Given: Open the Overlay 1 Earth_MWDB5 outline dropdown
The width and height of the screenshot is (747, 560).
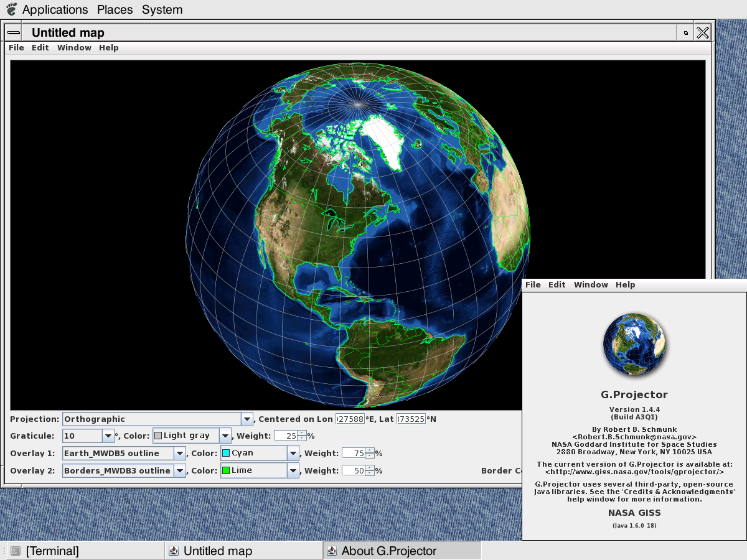Looking at the screenshot, I should [180, 454].
